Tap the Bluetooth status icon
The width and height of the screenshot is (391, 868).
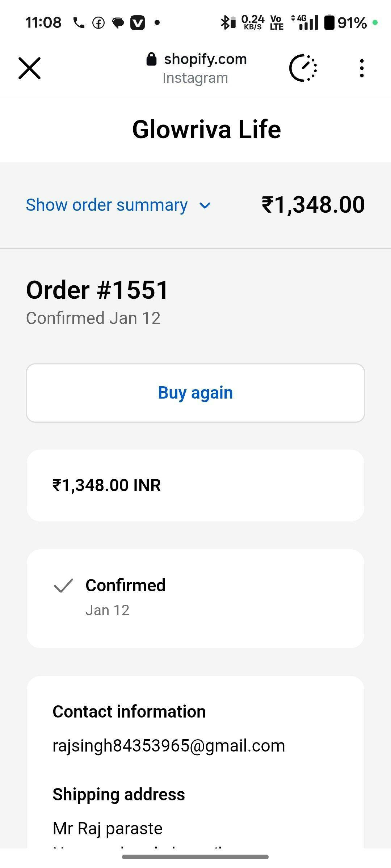coord(225,22)
